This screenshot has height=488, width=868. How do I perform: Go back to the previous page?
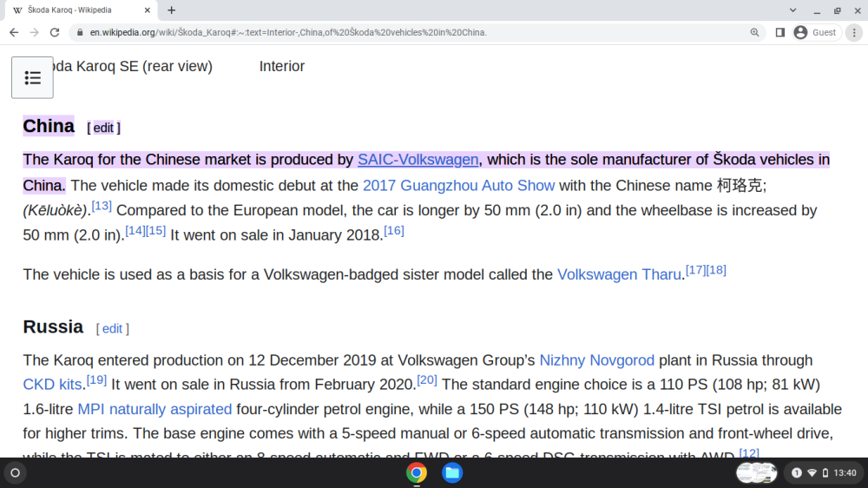pos(14,33)
